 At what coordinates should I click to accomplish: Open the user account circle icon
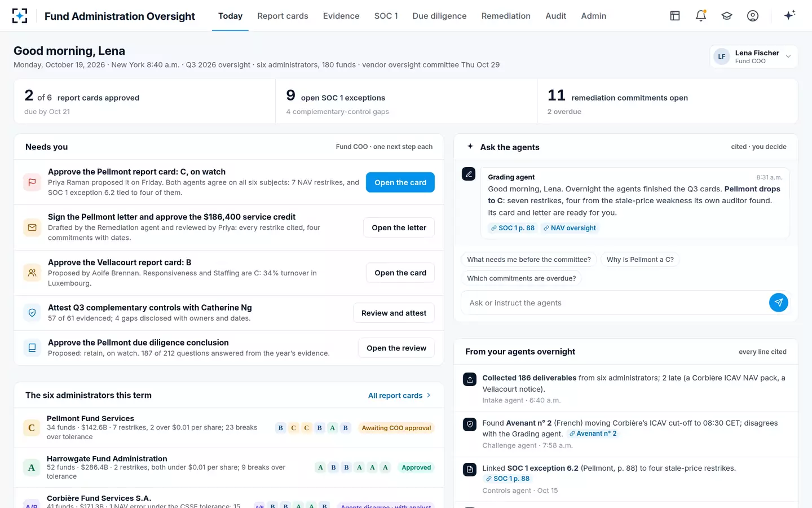tap(753, 16)
